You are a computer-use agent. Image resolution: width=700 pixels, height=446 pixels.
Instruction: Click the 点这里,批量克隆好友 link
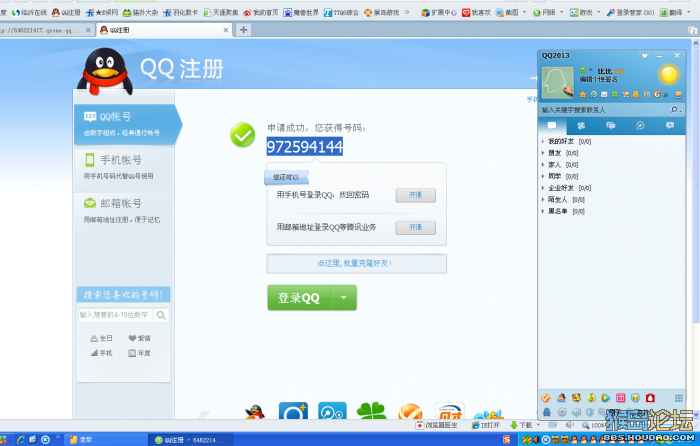(354, 263)
